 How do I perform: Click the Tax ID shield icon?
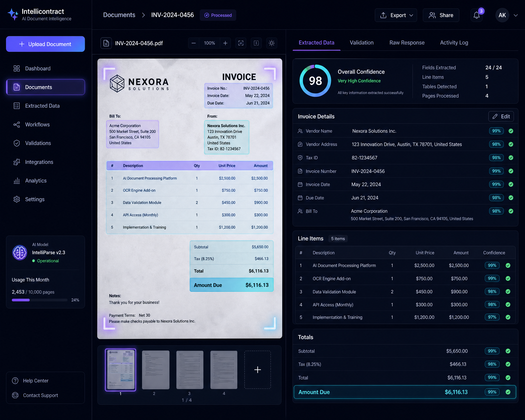click(300, 158)
